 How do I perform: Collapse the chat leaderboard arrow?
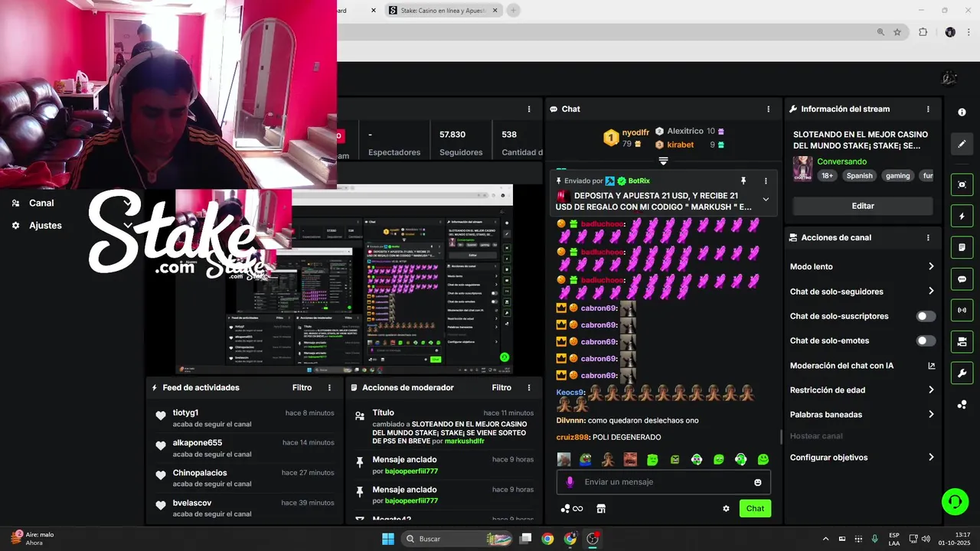663,161
